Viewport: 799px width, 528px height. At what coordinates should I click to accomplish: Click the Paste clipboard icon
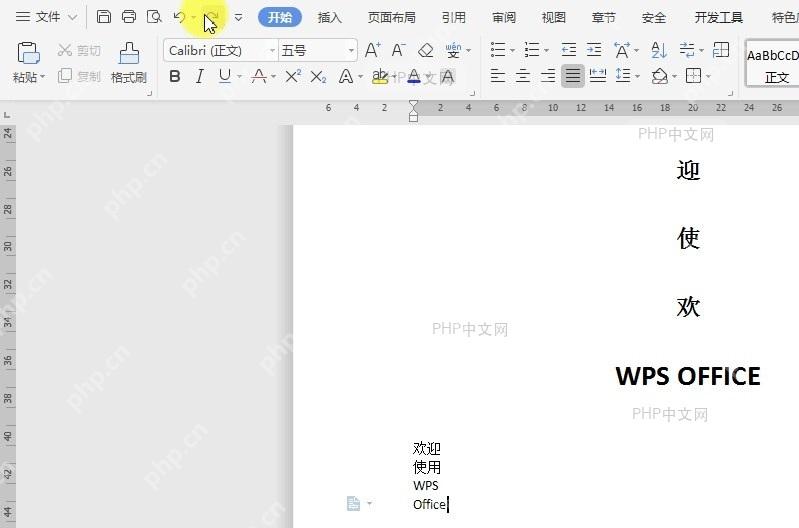tap(28, 53)
